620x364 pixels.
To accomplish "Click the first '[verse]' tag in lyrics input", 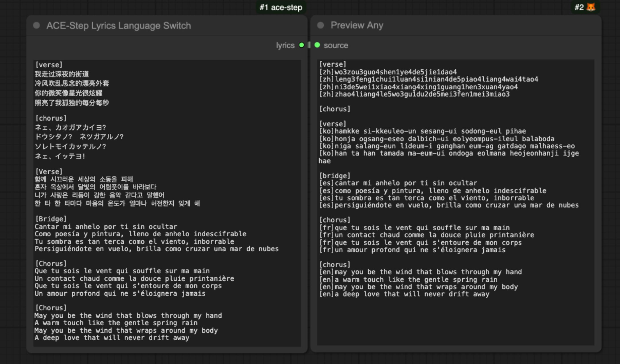I will tap(49, 65).
